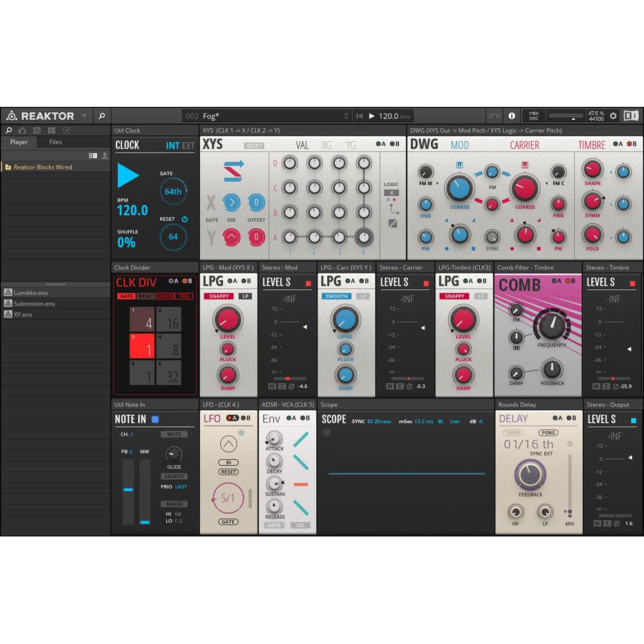This screenshot has width=644, height=644.
Task: Click the info icon in the top toolbar
Action: pyautogui.click(x=511, y=115)
